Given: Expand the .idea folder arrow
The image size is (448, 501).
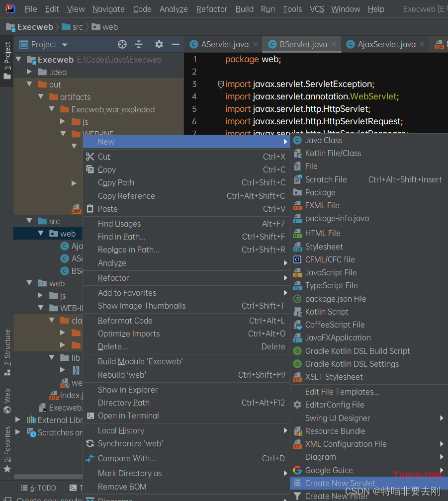Looking at the screenshot, I should coord(29,72).
